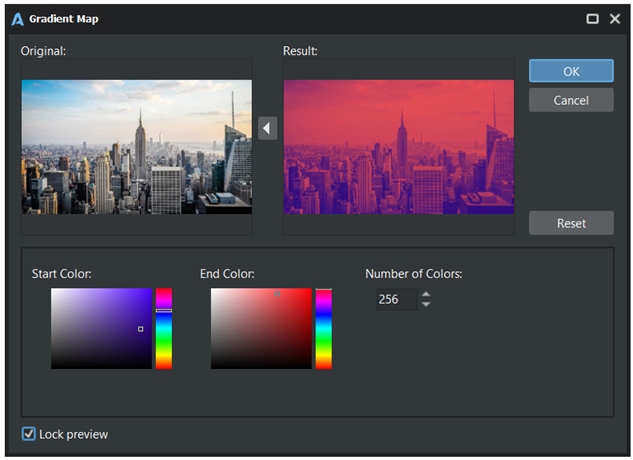Click the End Color label
Viewport: 633px width, 460px height.
(227, 274)
